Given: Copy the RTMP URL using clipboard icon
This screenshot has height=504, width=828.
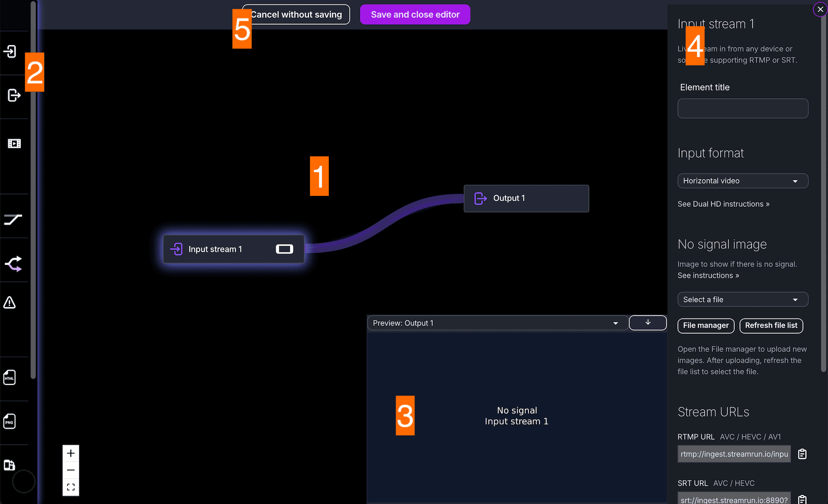Looking at the screenshot, I should [802, 454].
